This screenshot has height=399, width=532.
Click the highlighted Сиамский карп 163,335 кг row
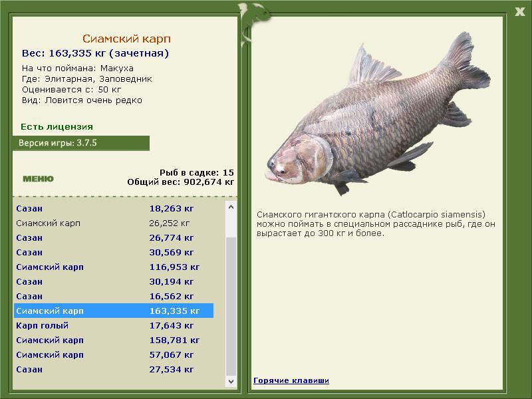[114, 311]
